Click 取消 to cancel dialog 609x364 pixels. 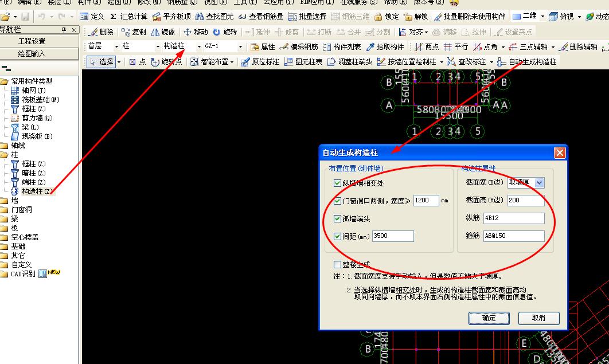coord(538,318)
